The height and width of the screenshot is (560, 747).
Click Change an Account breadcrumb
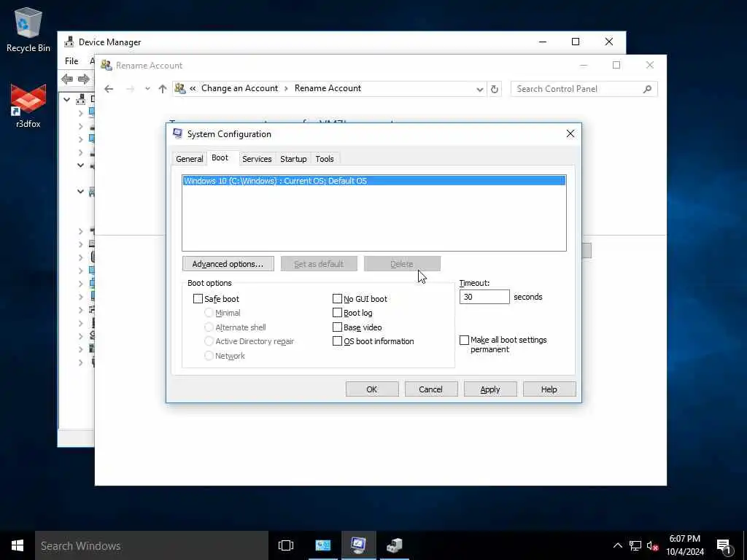coord(239,88)
